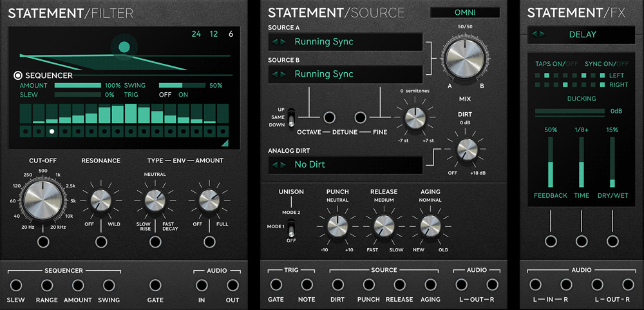Open the OMNI mode selector
The height and width of the screenshot is (310, 644).
pos(465,12)
